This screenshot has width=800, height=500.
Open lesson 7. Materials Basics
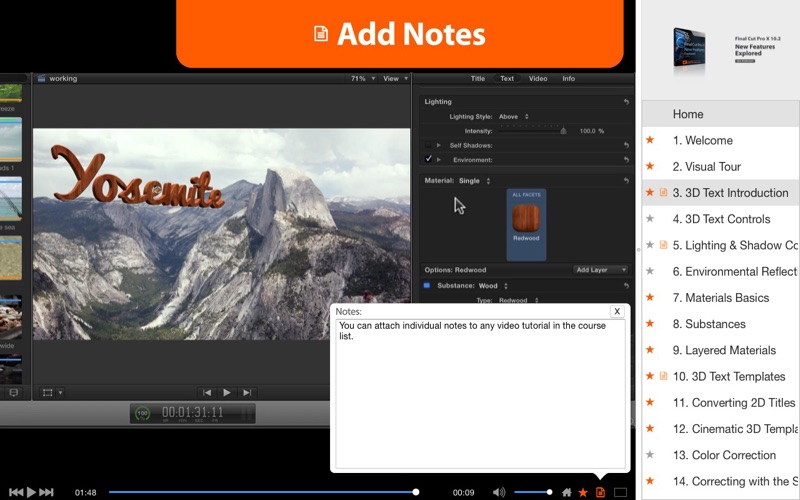pos(720,297)
